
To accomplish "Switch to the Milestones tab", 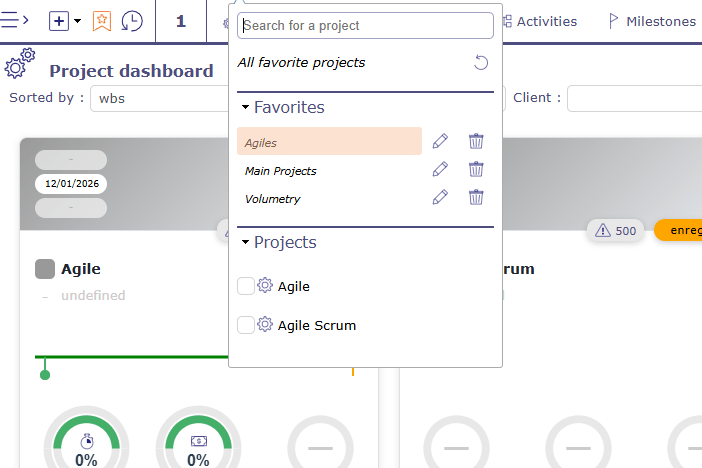I will click(x=652, y=21).
